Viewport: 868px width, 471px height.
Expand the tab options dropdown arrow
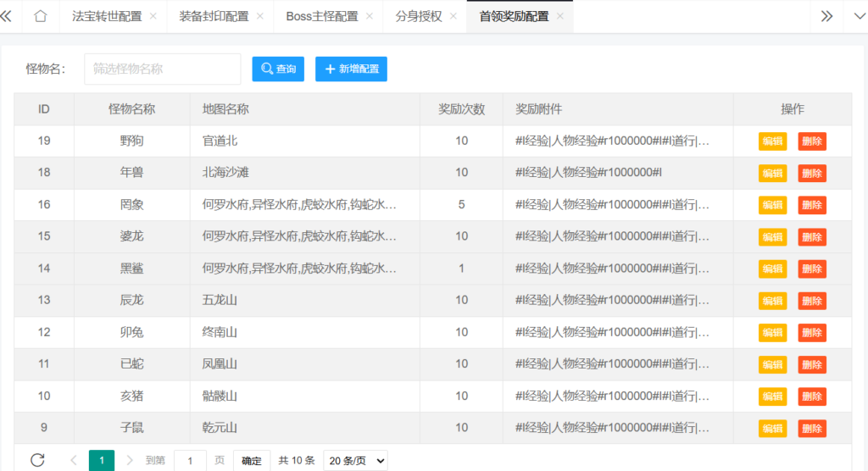859,17
